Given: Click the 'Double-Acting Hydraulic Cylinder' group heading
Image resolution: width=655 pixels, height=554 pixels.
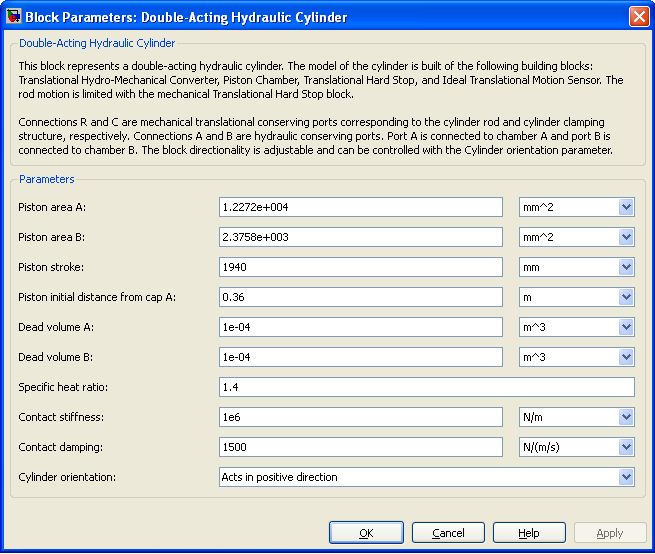Looking at the screenshot, I should coord(97,43).
